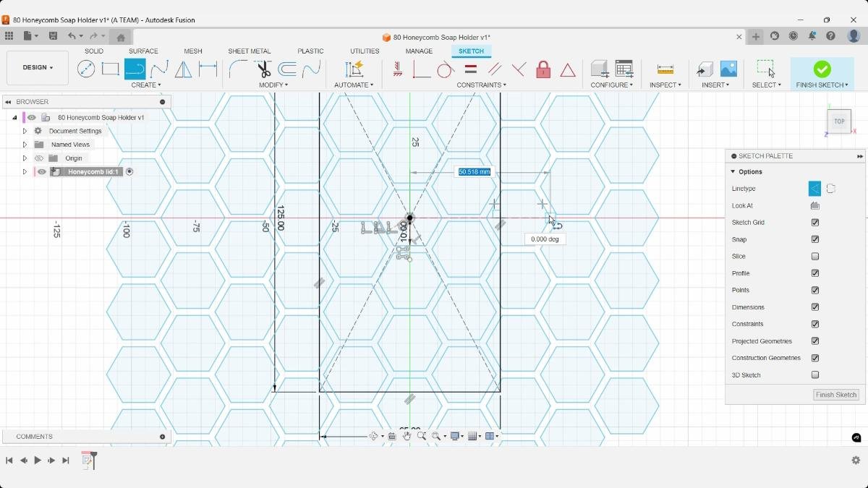Open the INSPECT dropdown menu

(665, 85)
